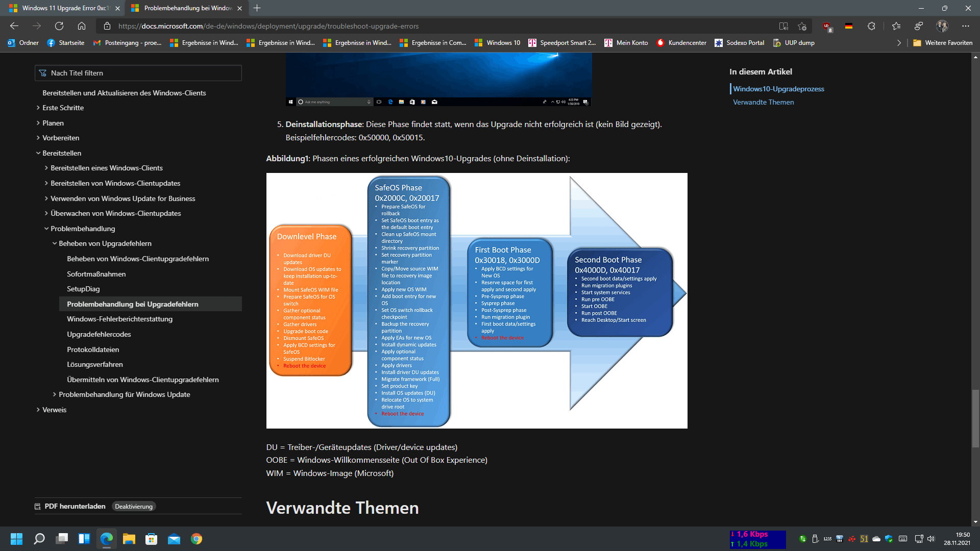Open the immersive reader icon in address bar
The image size is (980, 551).
783,26
